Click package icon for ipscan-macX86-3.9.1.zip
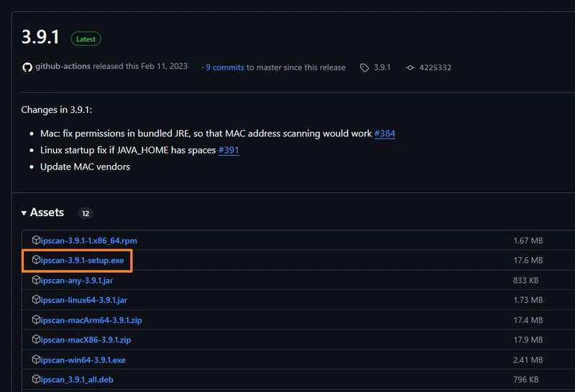 click(36, 340)
